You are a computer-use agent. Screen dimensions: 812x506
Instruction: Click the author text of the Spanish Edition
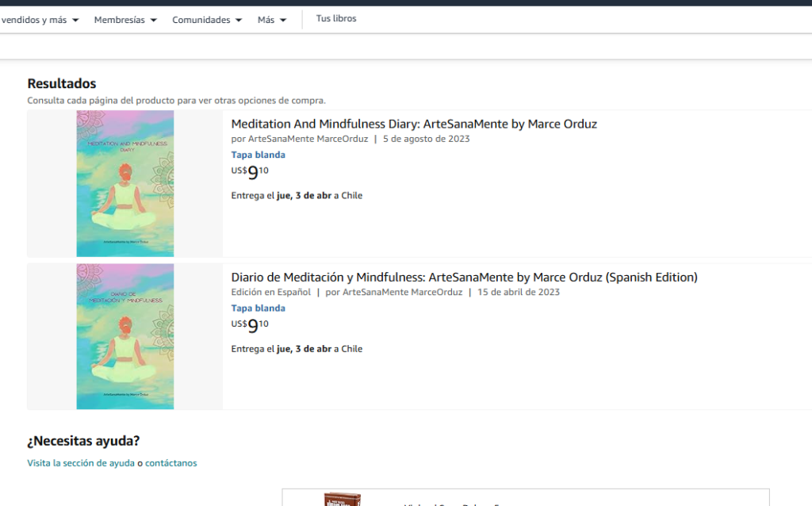393,292
